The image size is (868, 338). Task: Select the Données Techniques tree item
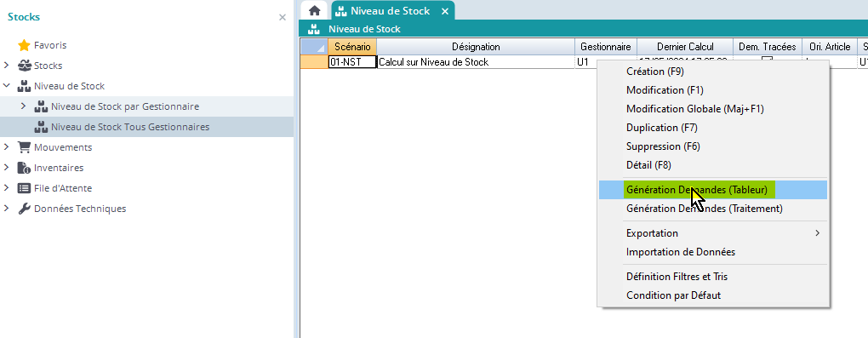pyautogui.click(x=80, y=209)
